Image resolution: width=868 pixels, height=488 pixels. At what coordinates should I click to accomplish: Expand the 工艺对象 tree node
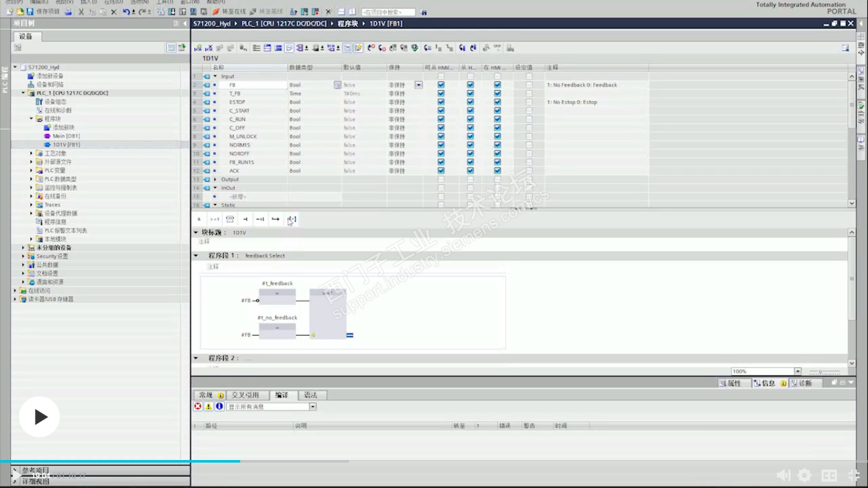point(31,153)
